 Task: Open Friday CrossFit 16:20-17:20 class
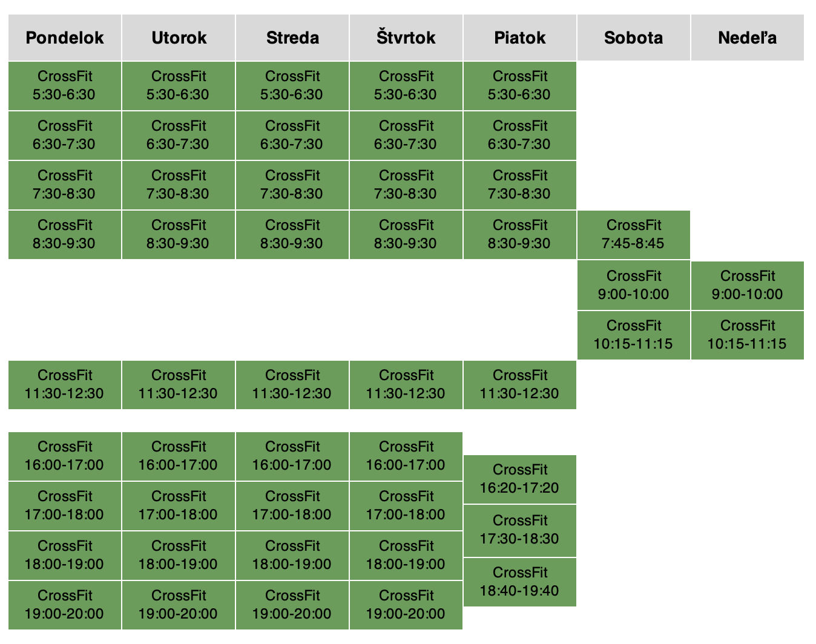click(520, 479)
